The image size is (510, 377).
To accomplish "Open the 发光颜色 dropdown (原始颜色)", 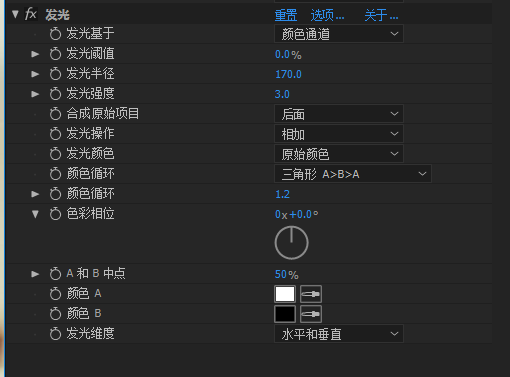I will click(x=339, y=154).
